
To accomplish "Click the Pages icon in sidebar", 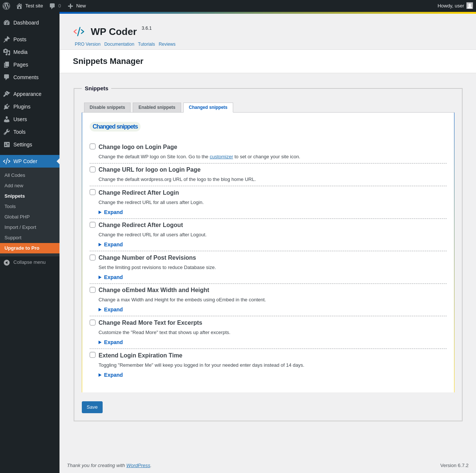I will [x=7, y=65].
